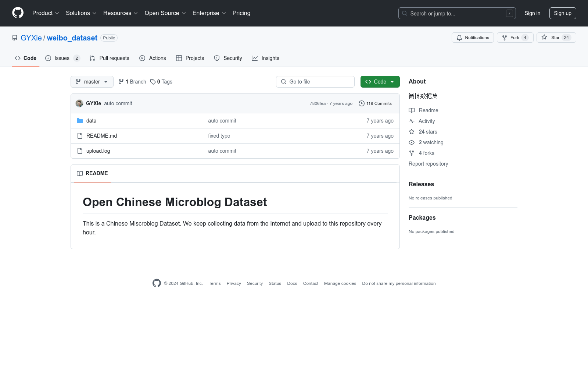Fork the repository with the Fork button

(515, 38)
